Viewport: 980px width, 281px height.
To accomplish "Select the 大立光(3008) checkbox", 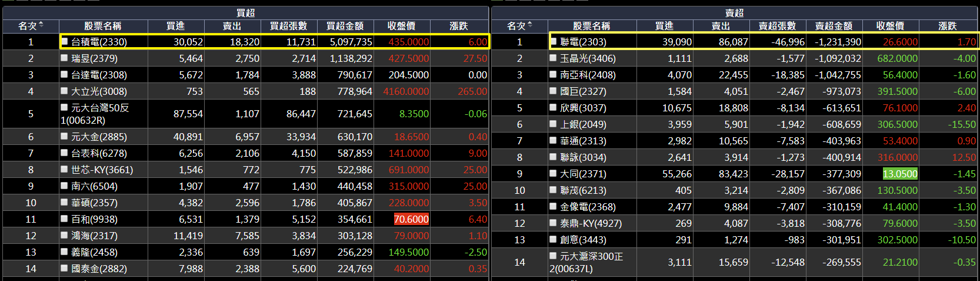I will [x=65, y=91].
